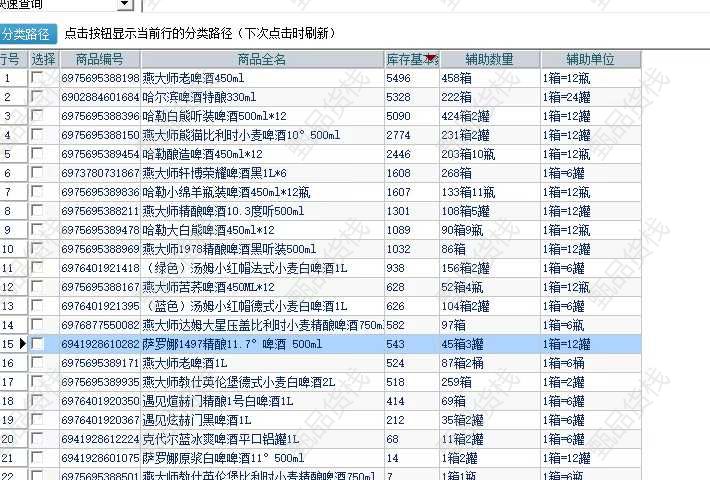Click the 商品编号 column header
The image size is (710, 480).
[99, 60]
